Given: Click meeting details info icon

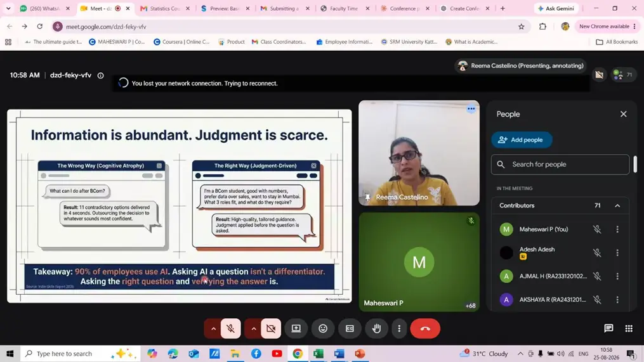Looking at the screenshot, I should (101, 75).
